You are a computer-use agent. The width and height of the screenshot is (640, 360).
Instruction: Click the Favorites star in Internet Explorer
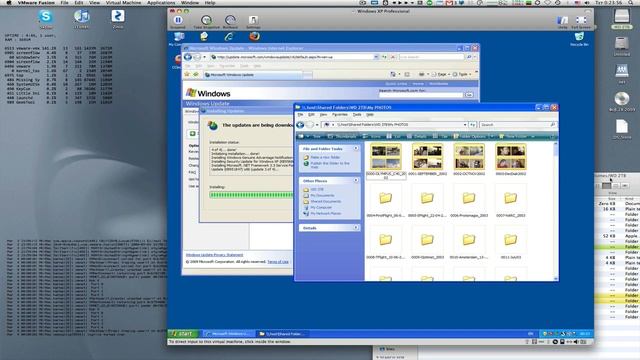coord(187,74)
